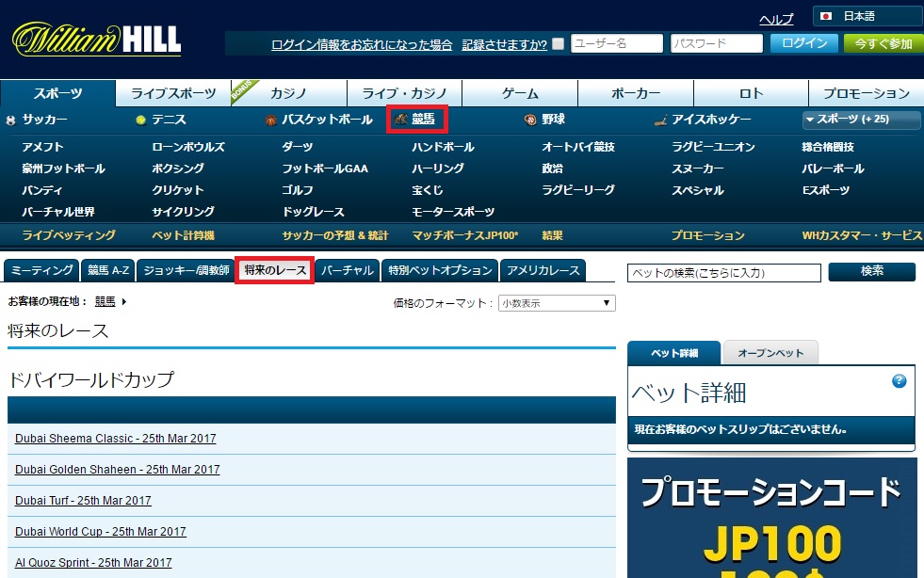Click the Japan flag language icon

[826, 17]
